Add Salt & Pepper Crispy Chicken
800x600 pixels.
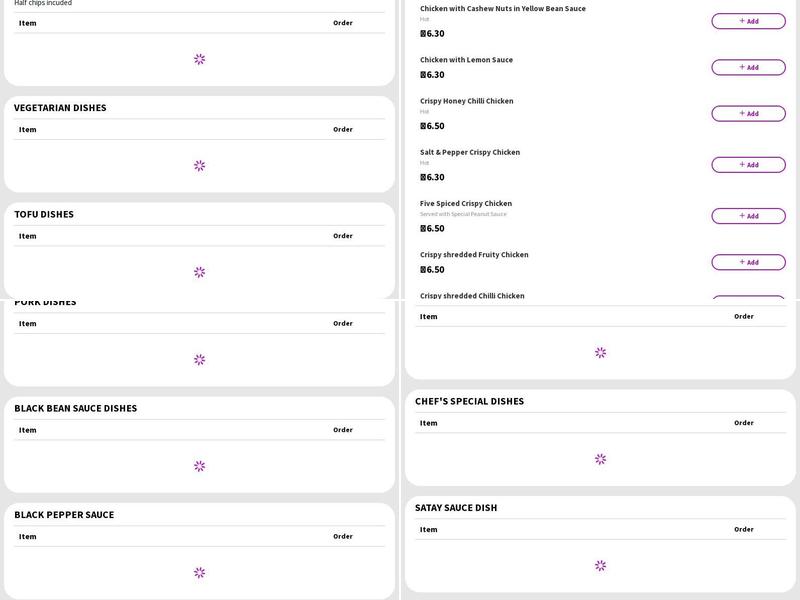[748, 165]
